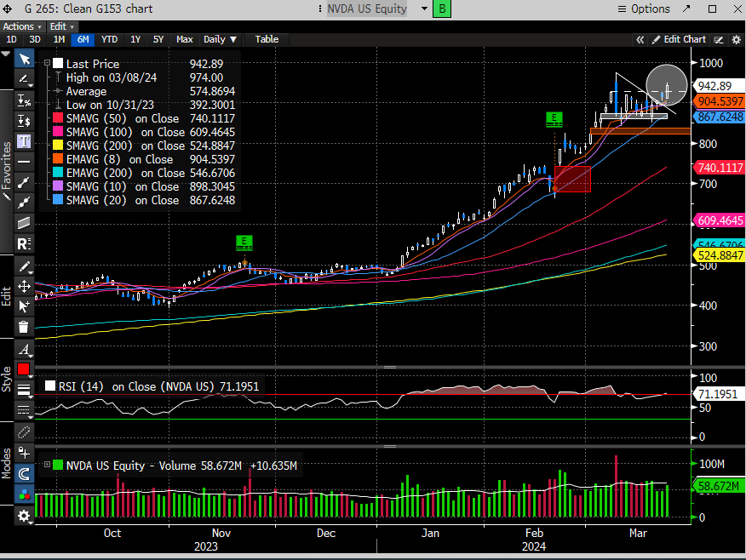The image size is (746, 560).
Task: Select the trend line tool
Action: pos(24,182)
